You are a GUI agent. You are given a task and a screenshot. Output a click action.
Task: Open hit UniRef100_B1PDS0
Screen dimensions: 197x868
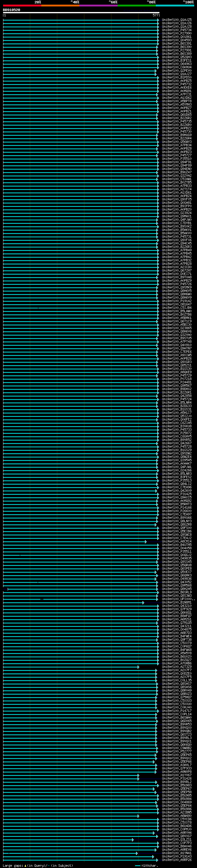177,77
